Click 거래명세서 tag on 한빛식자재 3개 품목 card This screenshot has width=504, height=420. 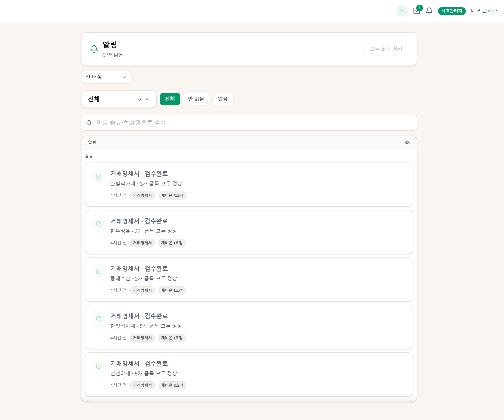pos(143,195)
